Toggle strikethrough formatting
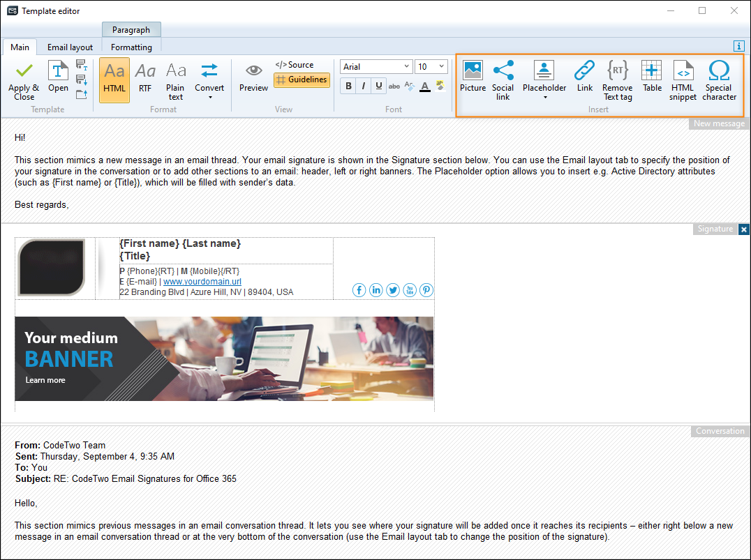This screenshot has height=560, width=751. 394,86
